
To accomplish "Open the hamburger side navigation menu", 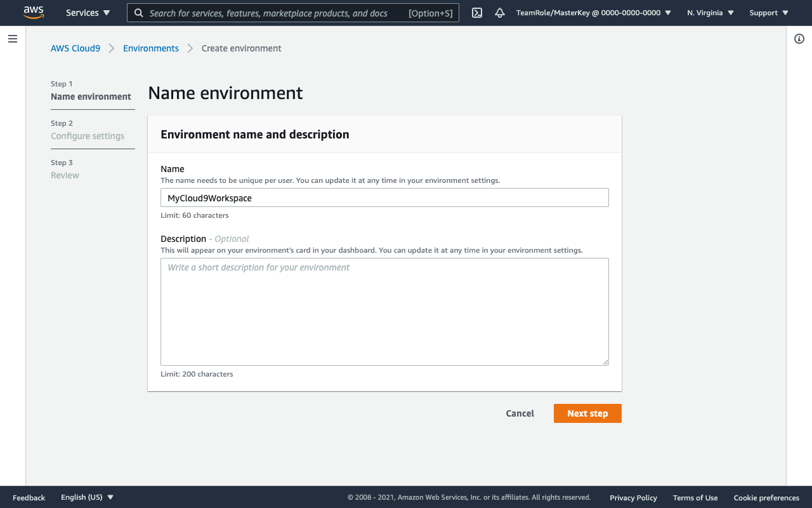I will 12,39.
